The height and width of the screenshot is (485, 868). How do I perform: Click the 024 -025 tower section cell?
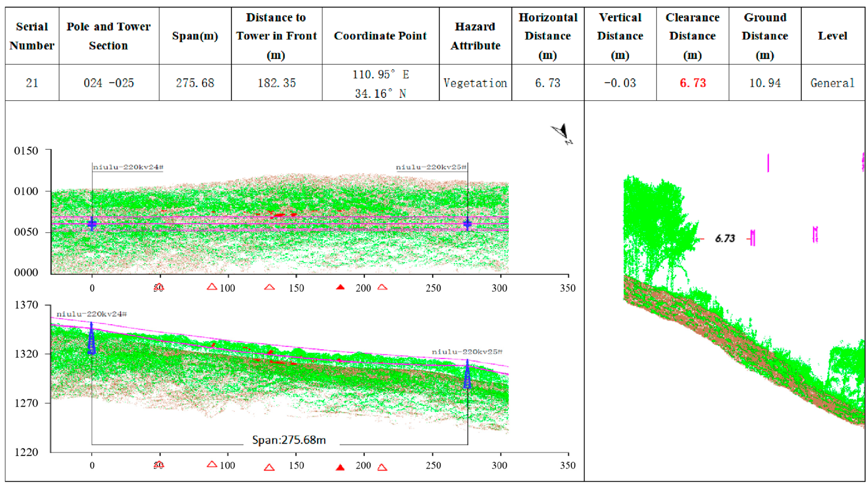click(x=108, y=83)
